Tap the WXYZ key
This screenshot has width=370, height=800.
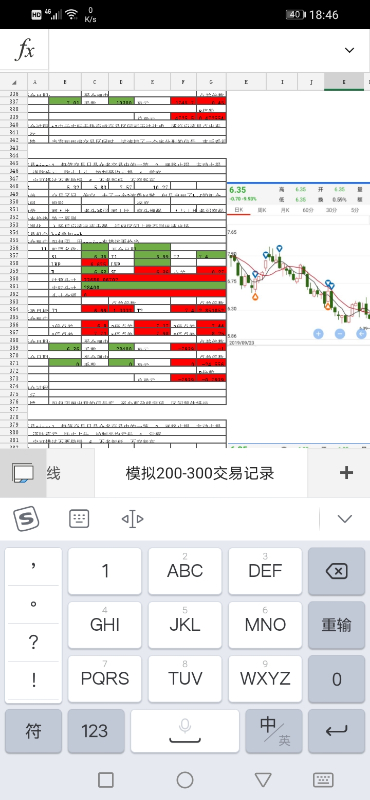click(x=265, y=679)
